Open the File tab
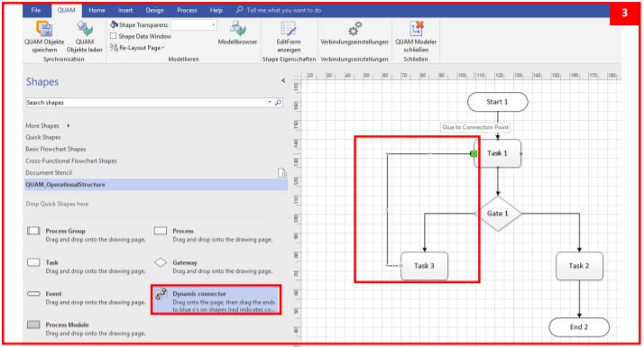 [x=36, y=10]
